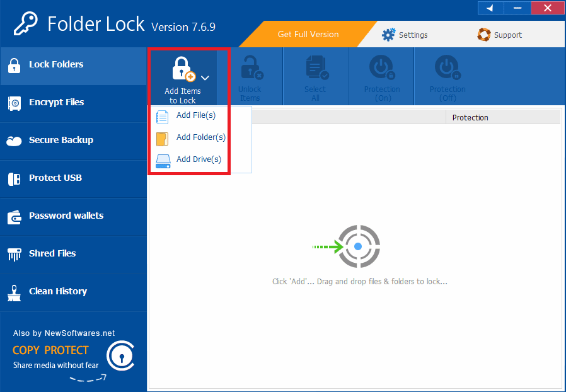This screenshot has height=392, width=566.
Task: Click the wallet icon beside Password wallets
Action: pyautogui.click(x=14, y=217)
